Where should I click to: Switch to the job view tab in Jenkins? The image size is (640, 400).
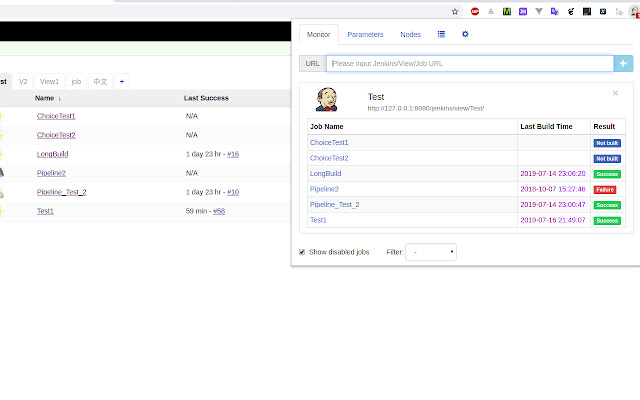[x=76, y=82]
